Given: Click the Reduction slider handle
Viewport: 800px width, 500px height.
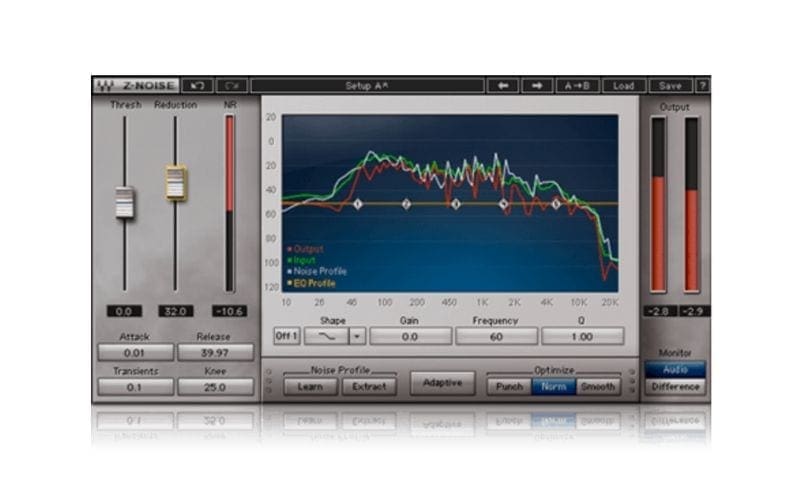Looking at the screenshot, I should click(176, 182).
